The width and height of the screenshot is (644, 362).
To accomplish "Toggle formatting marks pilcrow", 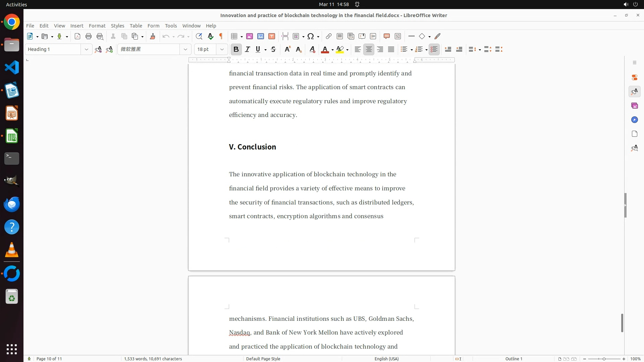I will 221,36.
